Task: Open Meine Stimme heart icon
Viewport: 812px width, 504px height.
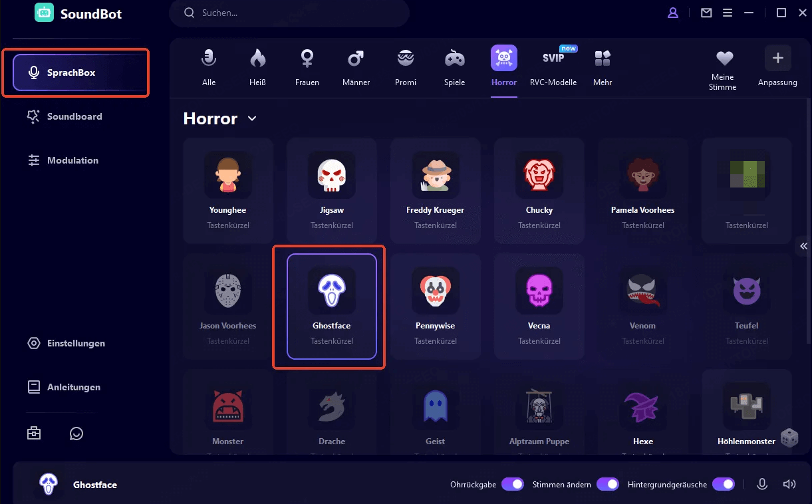Action: click(x=724, y=59)
